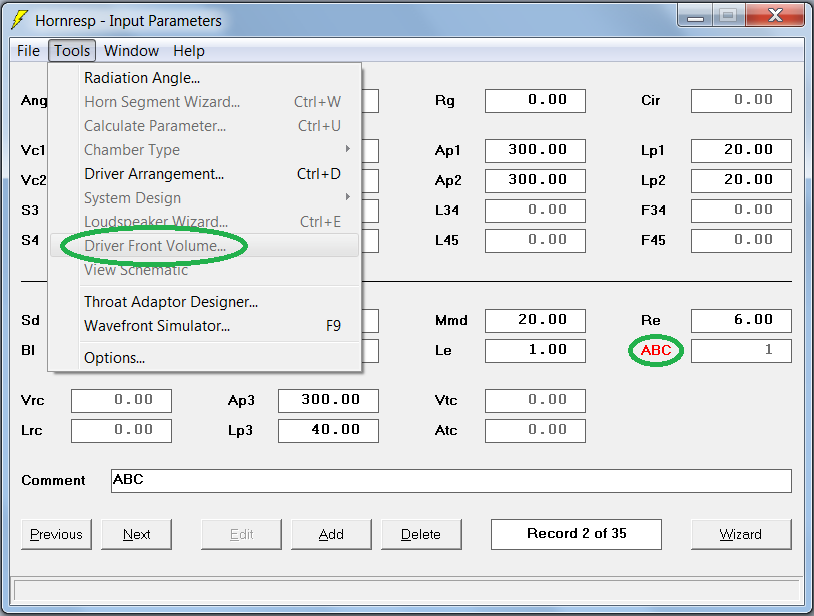Go to the Next record
The width and height of the screenshot is (814, 616).
[x=136, y=534]
